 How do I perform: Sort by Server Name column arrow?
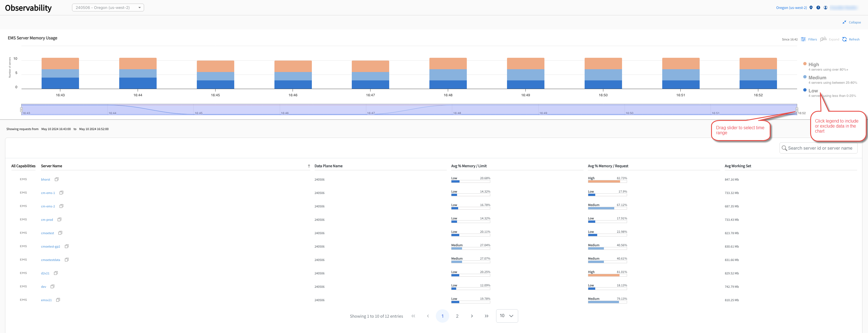pyautogui.click(x=309, y=166)
